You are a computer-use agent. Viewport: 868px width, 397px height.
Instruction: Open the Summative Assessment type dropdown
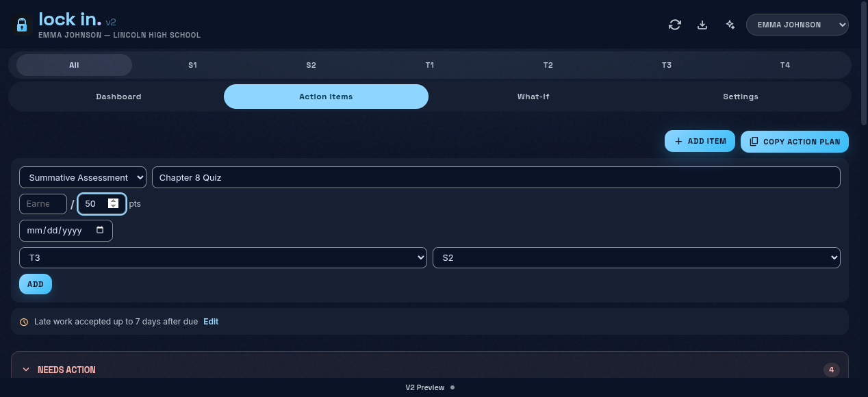point(83,177)
